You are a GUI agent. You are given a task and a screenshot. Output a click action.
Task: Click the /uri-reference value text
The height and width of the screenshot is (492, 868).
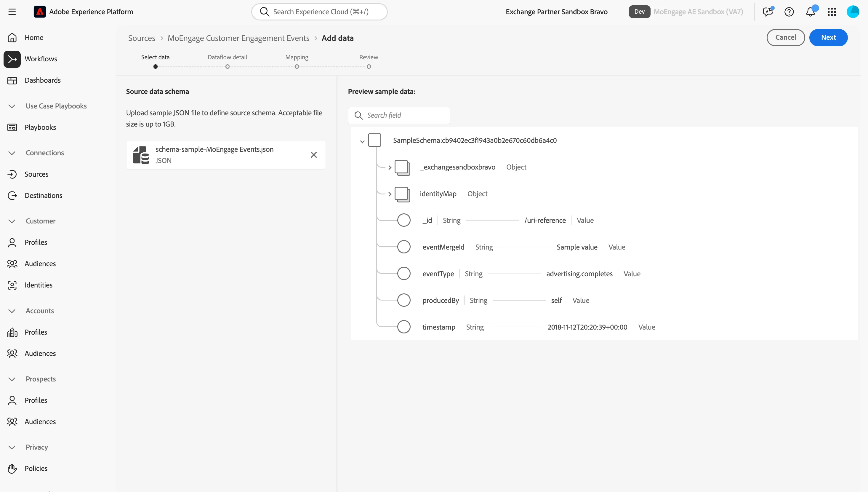pos(545,221)
